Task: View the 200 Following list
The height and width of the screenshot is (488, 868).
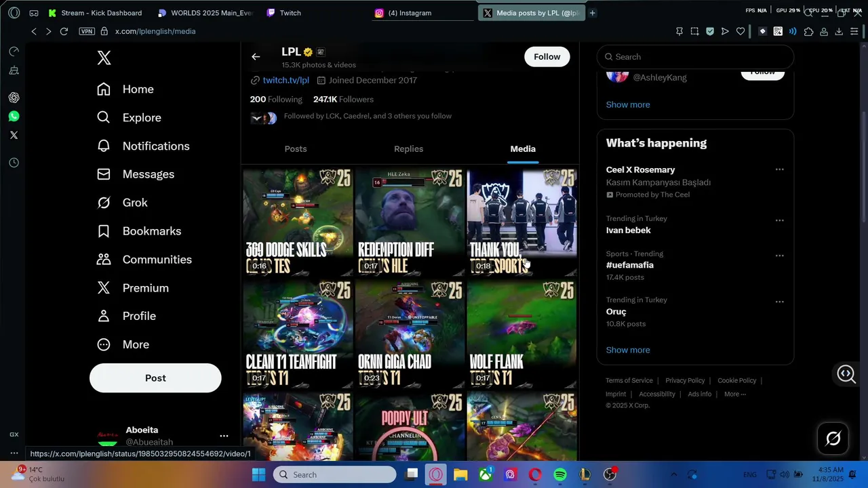Action: pyautogui.click(x=276, y=99)
